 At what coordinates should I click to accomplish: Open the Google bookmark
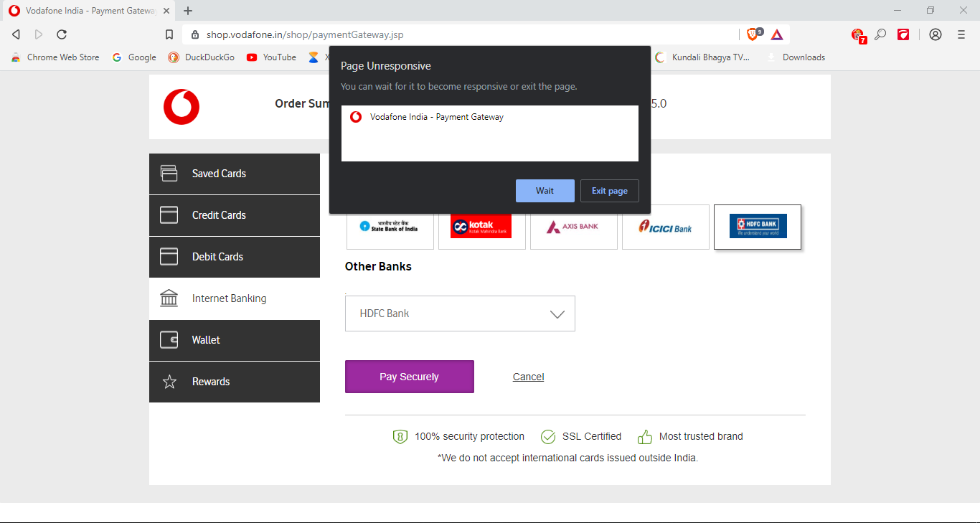[x=134, y=57]
